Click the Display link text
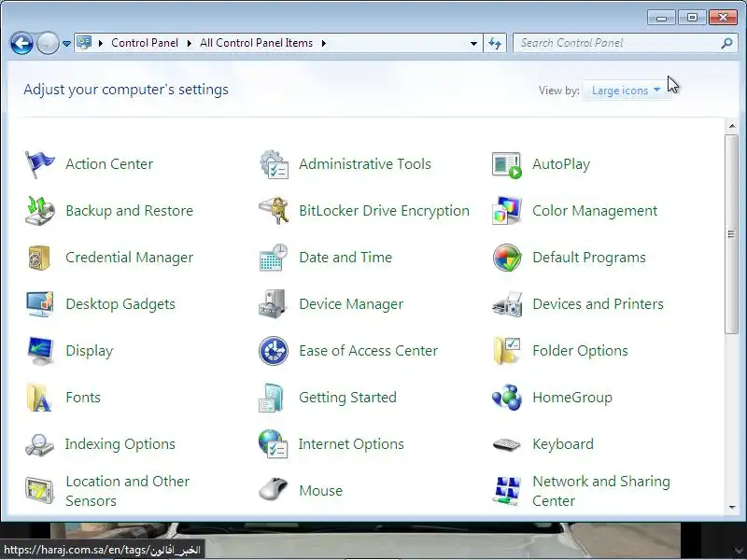 90,351
